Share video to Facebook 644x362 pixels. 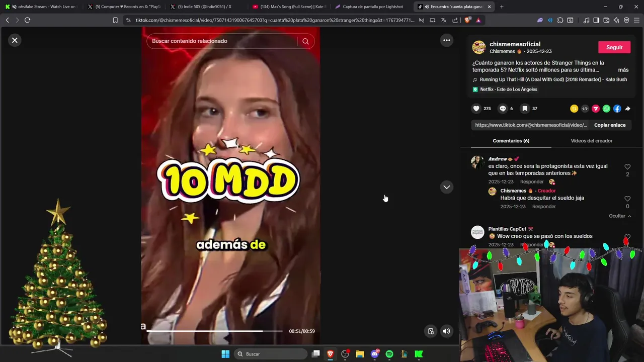point(617,109)
